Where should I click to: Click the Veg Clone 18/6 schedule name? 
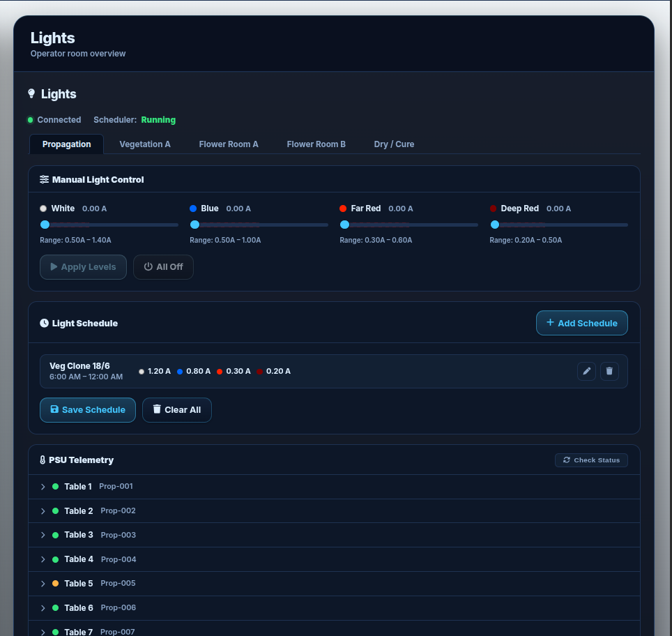(79, 366)
